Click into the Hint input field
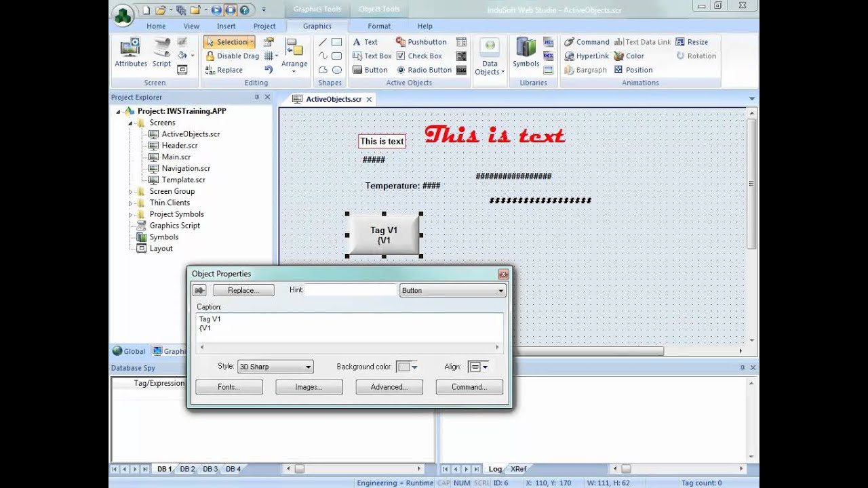The height and width of the screenshot is (488, 868). click(x=351, y=290)
